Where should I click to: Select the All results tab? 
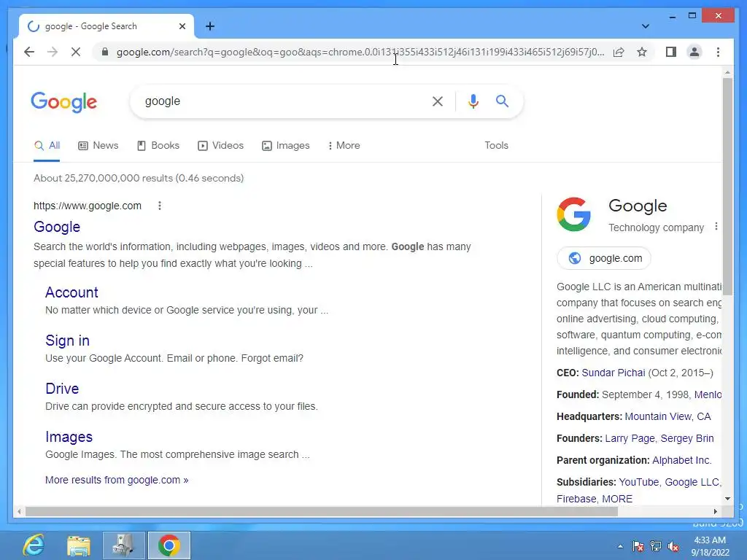47,146
